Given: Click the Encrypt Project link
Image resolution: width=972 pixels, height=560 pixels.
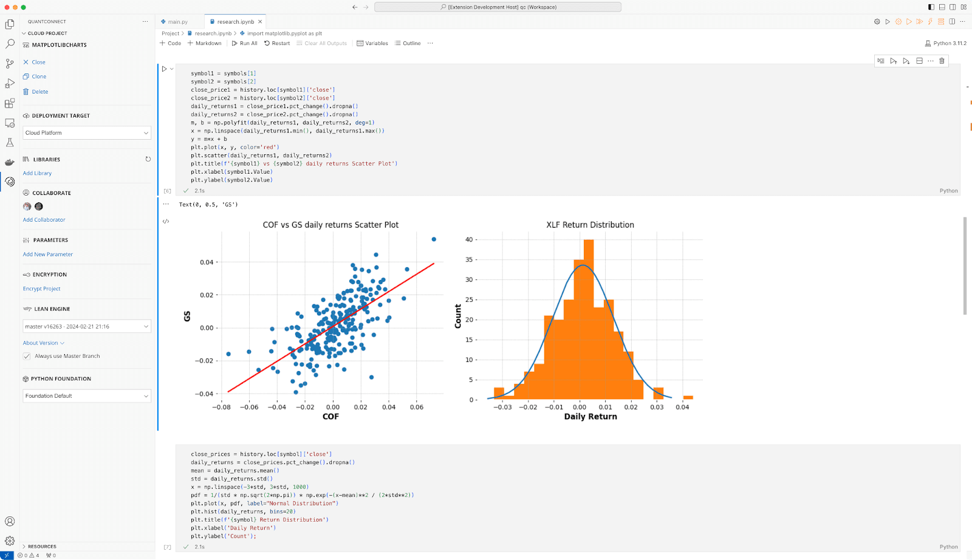Looking at the screenshot, I should pyautogui.click(x=41, y=289).
